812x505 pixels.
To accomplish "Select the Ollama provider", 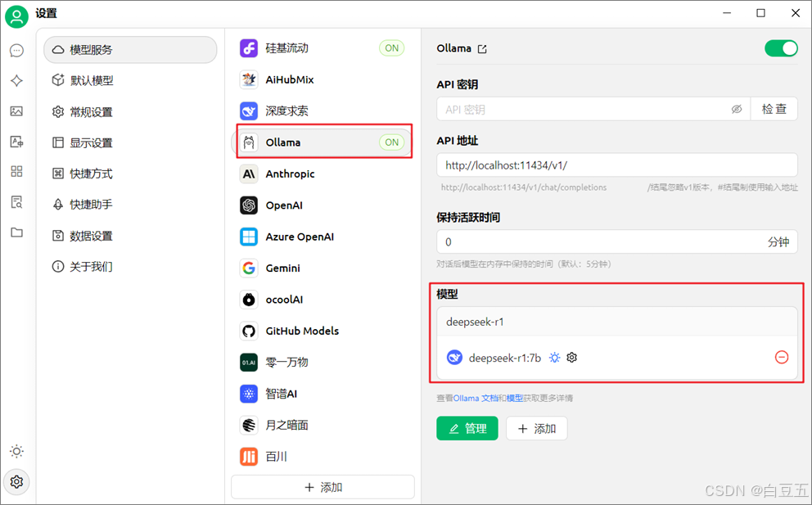I will 323,142.
